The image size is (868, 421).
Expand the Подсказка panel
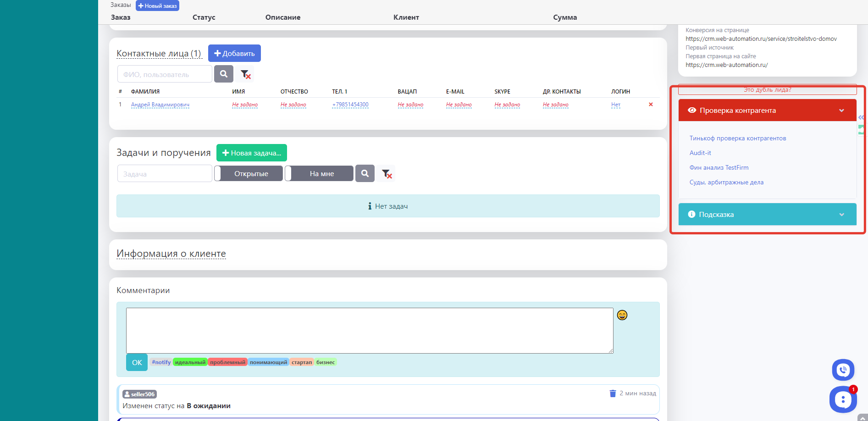click(x=841, y=215)
